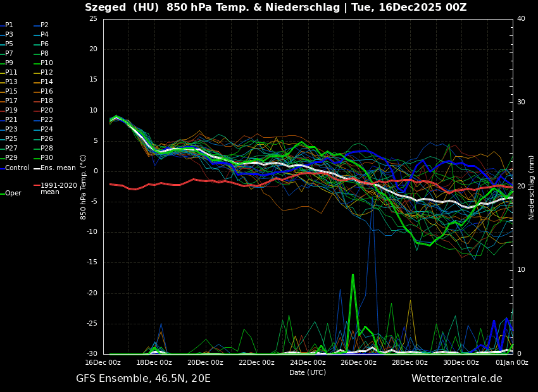The image size is (538, 392).
Task: Click the 850 hPa Temp. (°C) axis title
Action: (x=84, y=187)
